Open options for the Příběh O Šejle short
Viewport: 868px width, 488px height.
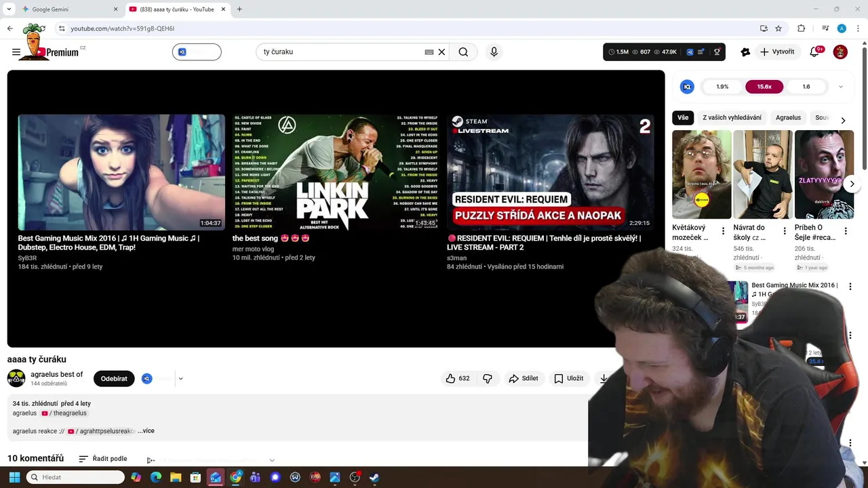pos(846,231)
